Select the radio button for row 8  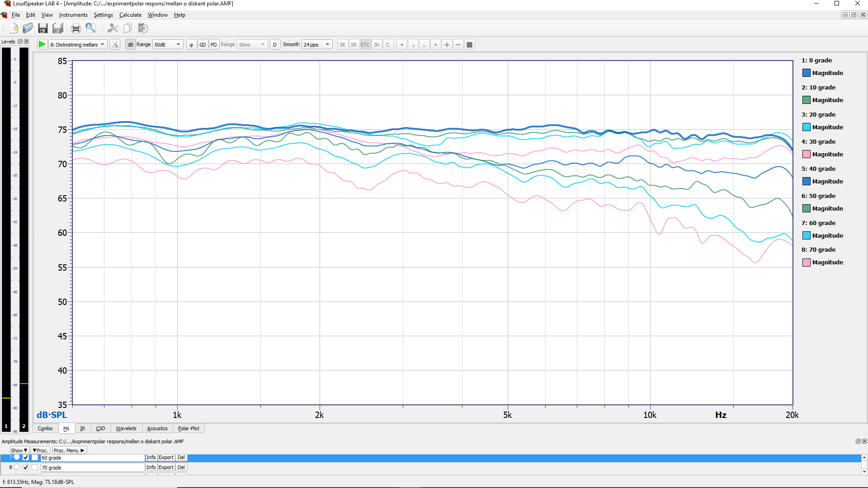[x=17, y=467]
